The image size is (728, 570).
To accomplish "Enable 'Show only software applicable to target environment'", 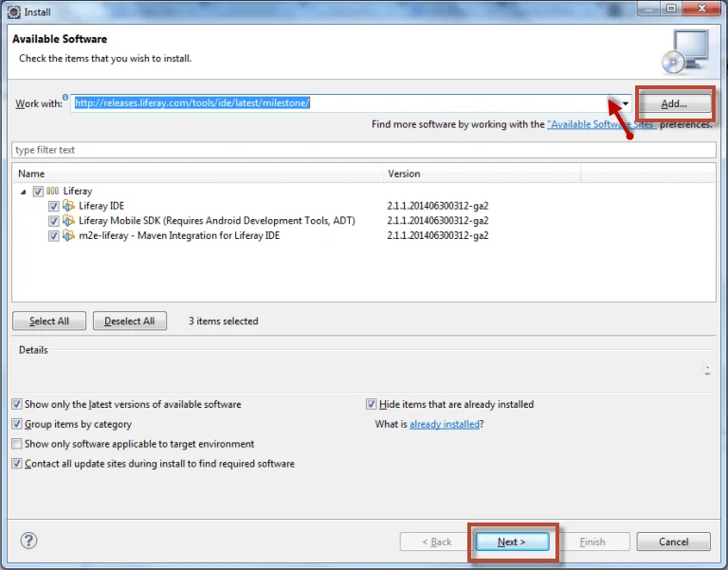I will pyautogui.click(x=17, y=444).
